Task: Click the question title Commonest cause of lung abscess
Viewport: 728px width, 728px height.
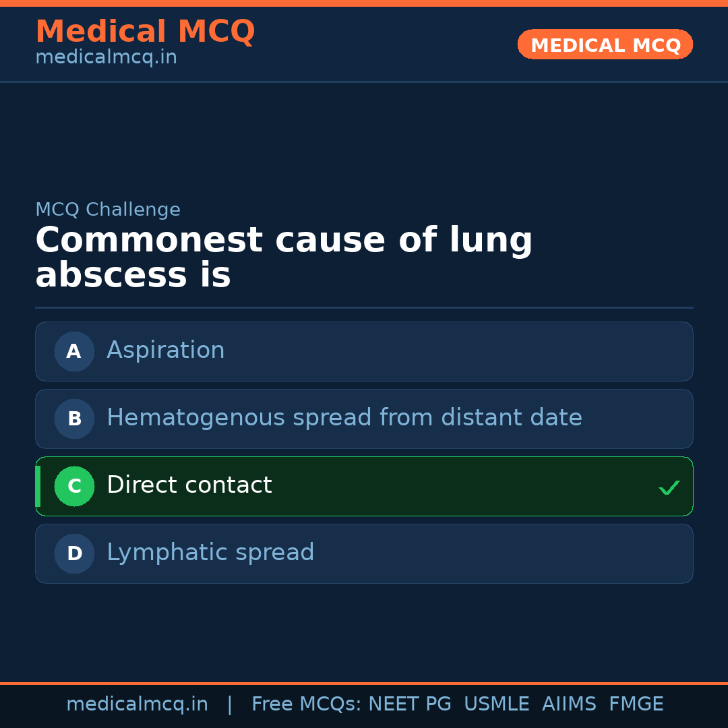Action: (x=284, y=257)
